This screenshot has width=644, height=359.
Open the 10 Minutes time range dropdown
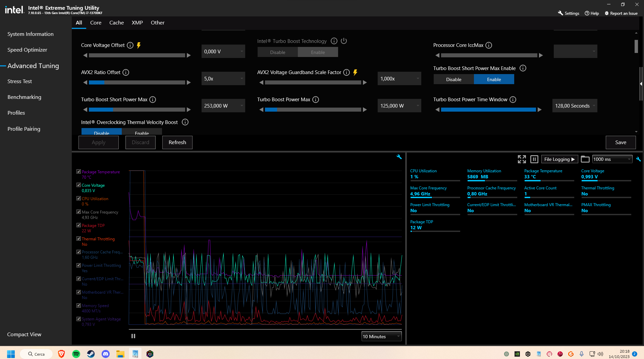(381, 337)
